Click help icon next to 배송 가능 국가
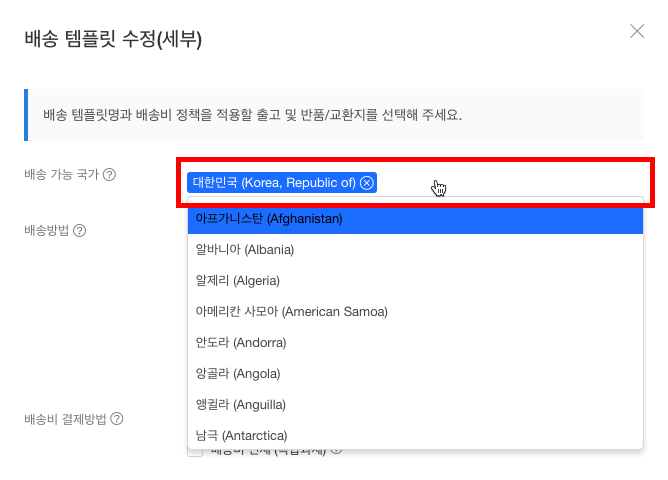The image size is (668, 480). click(x=110, y=174)
